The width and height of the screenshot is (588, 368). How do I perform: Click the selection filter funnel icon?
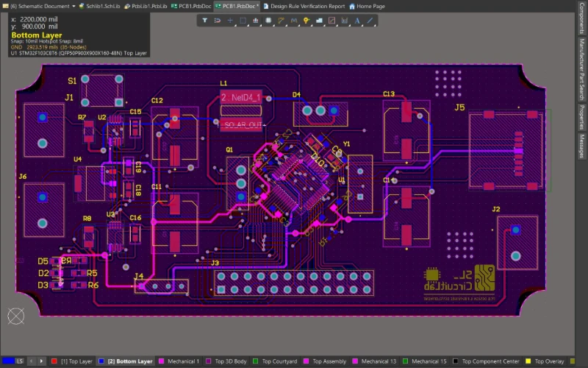206,21
